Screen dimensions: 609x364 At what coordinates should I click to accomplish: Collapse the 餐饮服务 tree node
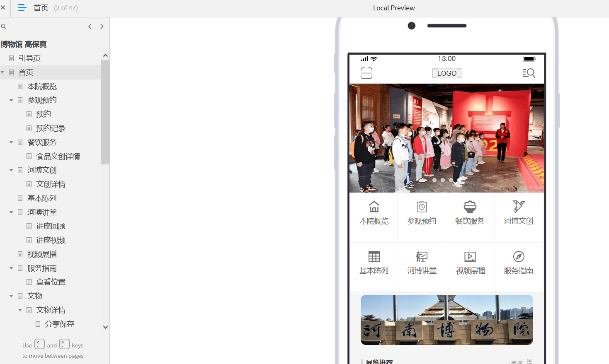coord(11,142)
